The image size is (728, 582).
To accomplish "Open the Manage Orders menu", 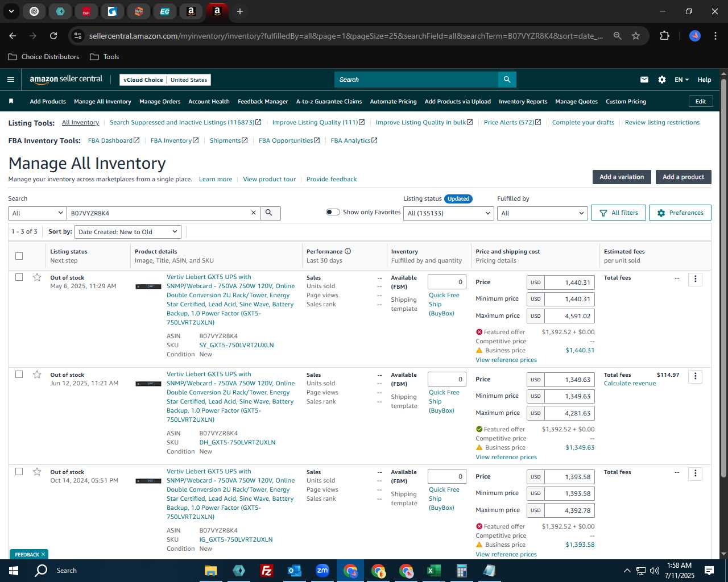I will pyautogui.click(x=160, y=102).
